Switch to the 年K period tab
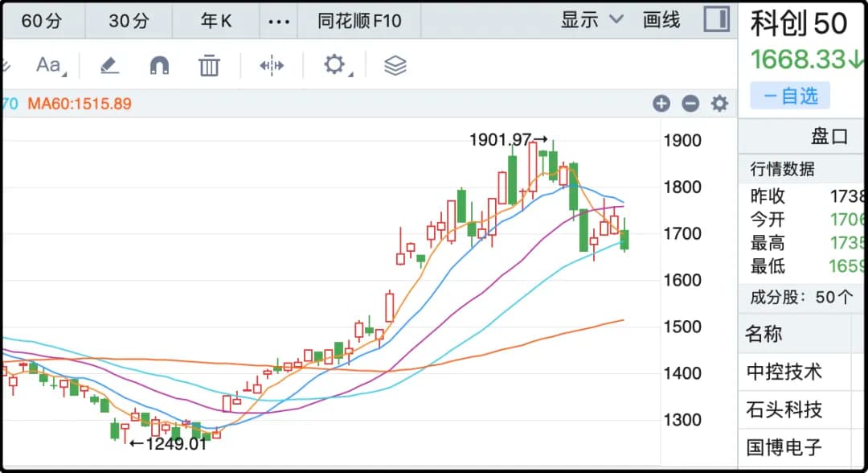The height and width of the screenshot is (473, 868). pos(216,21)
